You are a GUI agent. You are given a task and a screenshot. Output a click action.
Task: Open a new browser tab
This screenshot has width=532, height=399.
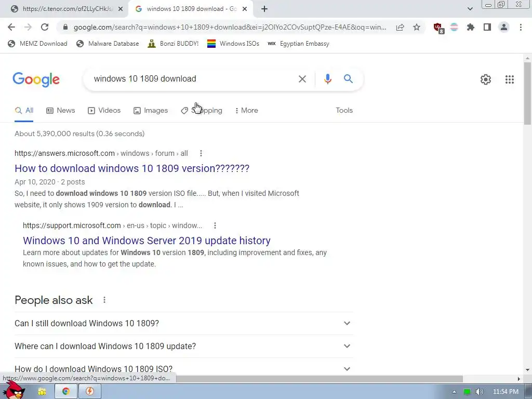(x=264, y=9)
